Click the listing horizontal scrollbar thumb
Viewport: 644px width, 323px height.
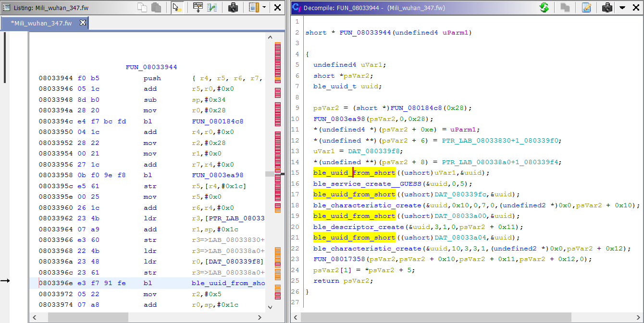[x=88, y=317]
